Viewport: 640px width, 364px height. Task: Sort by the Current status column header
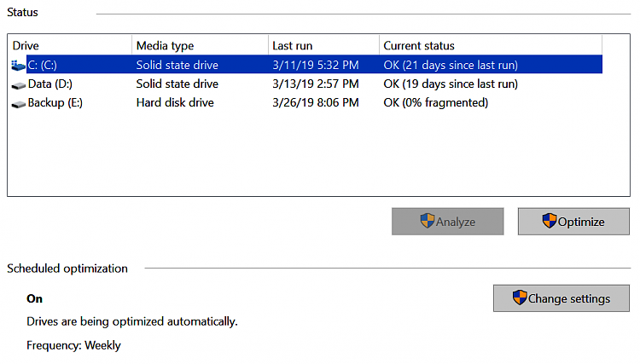[x=491, y=45]
